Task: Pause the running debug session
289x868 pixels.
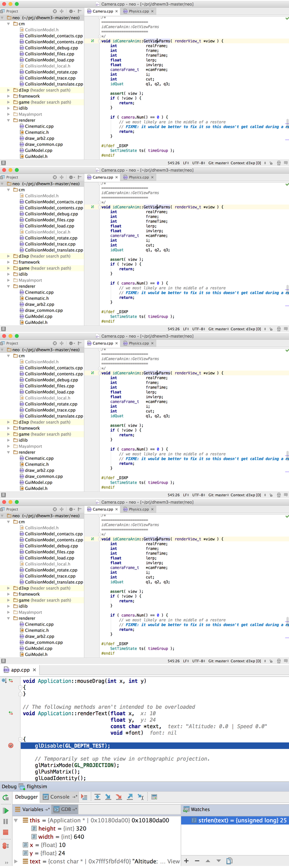Action: pyautogui.click(x=5, y=821)
